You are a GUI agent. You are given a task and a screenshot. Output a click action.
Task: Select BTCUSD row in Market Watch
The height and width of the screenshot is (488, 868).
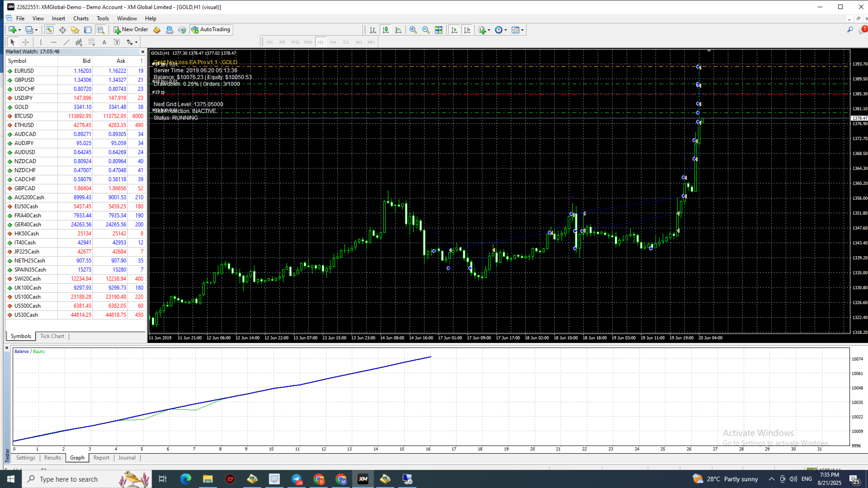tap(75, 116)
